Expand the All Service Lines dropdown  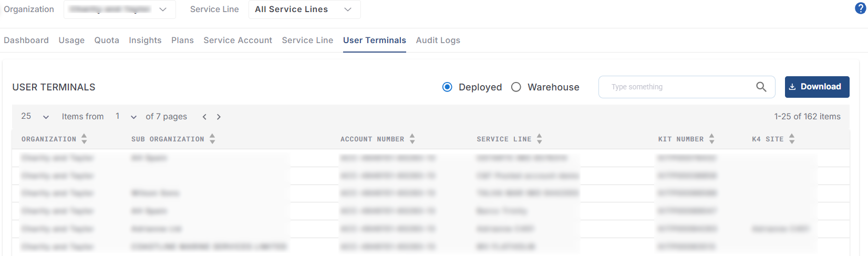pos(304,9)
